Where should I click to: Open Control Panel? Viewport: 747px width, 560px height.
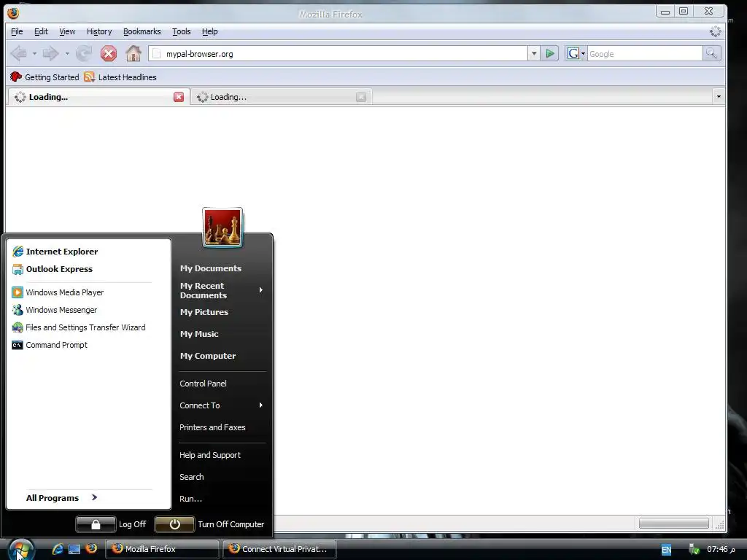click(203, 384)
